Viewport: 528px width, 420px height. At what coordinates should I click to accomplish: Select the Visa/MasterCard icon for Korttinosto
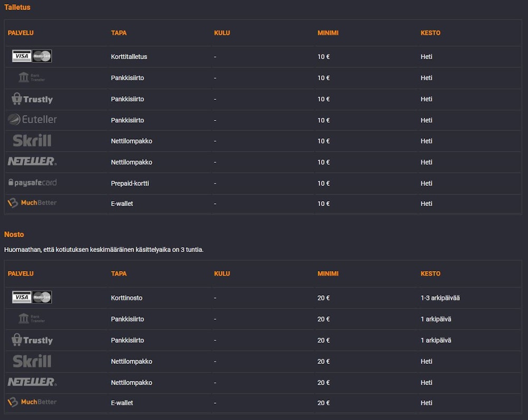(31, 297)
